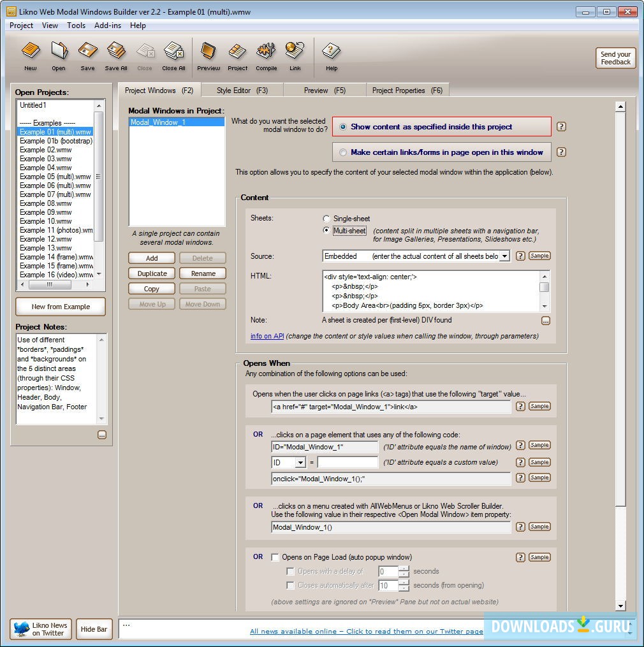Click down arrow of Open Projects list scrollbar
The image size is (644, 647).
tap(99, 274)
